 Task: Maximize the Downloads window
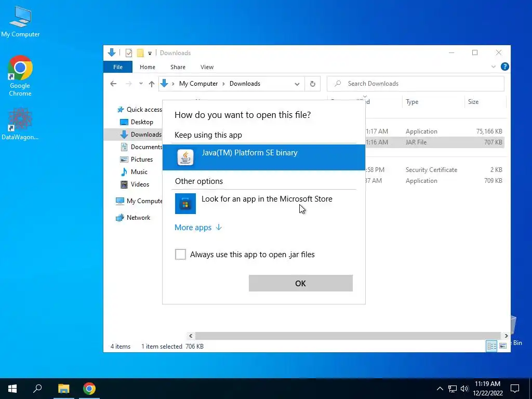tap(475, 52)
